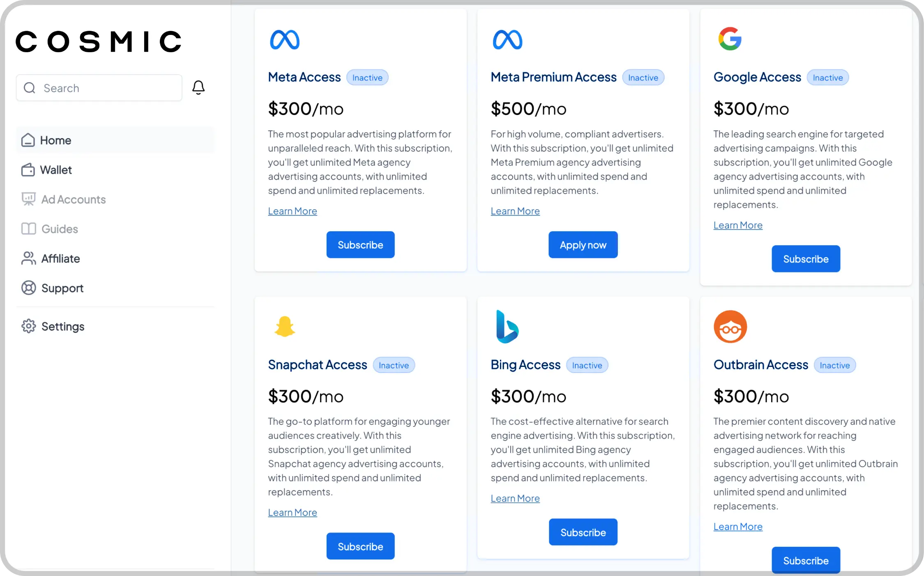Click the Guides book icon
Viewport: 924px width, 576px height.
click(x=28, y=229)
